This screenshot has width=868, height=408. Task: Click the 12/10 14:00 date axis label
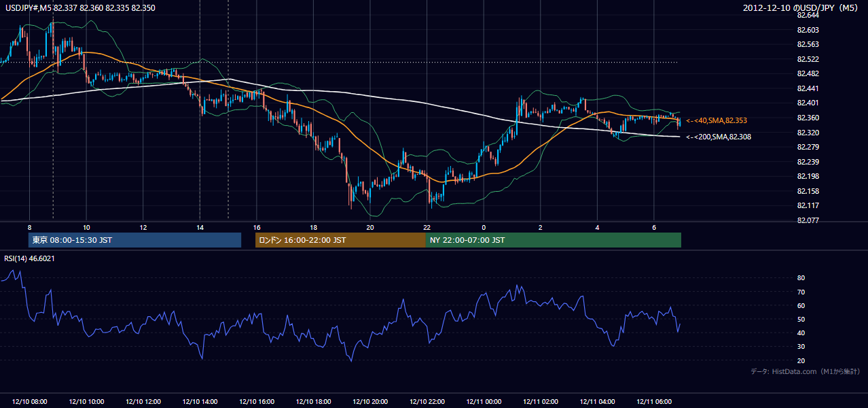pos(200,402)
